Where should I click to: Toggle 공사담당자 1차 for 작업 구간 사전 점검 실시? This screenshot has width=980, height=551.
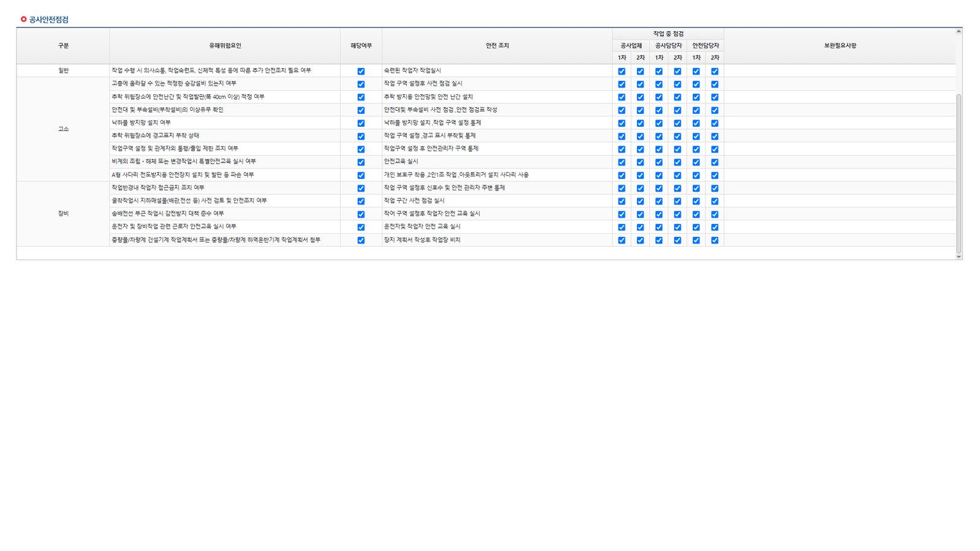[x=659, y=201]
